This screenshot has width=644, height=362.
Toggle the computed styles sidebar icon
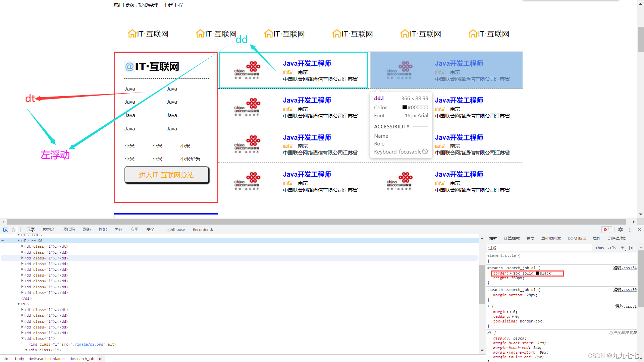(x=632, y=248)
